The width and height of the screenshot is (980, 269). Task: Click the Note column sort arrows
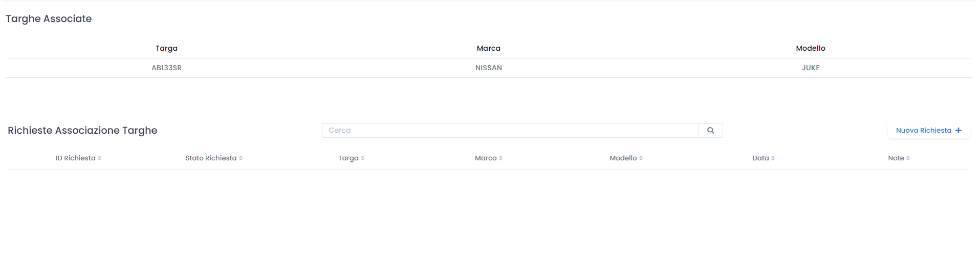pos(908,158)
